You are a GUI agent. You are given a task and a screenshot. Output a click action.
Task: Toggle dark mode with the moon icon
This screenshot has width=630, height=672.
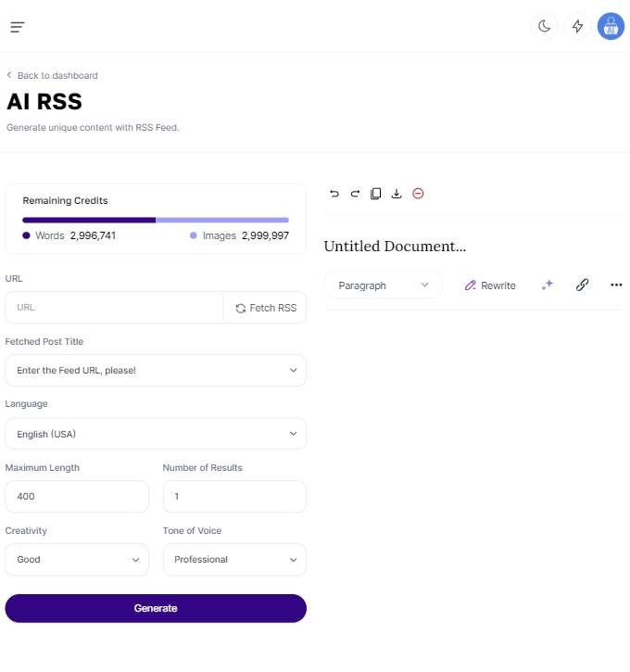coord(545,26)
